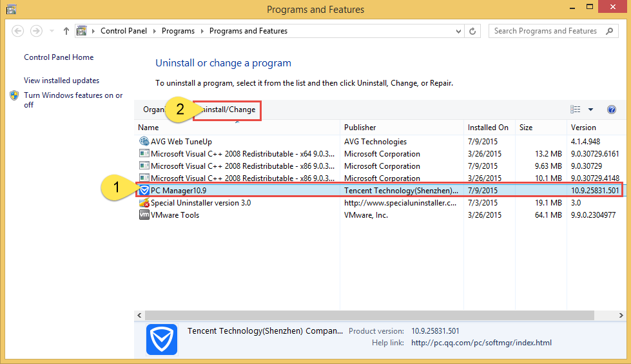Select Control Panel breadcrumb

pos(124,31)
